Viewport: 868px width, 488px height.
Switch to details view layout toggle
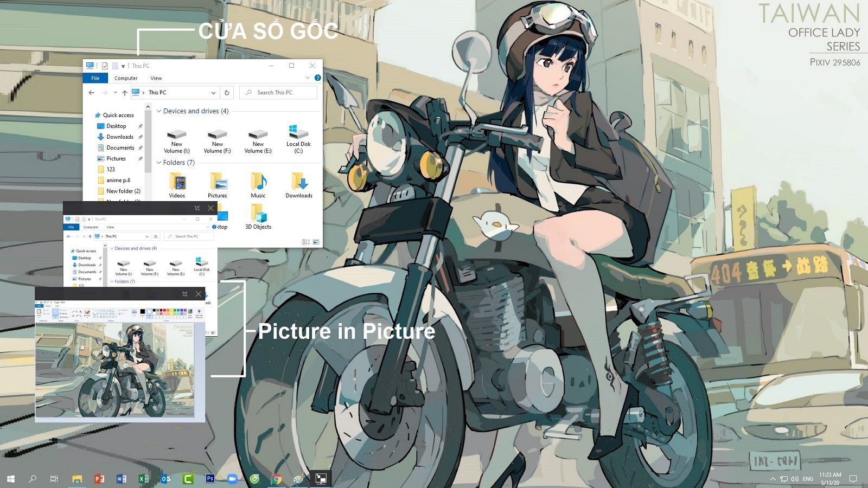[x=306, y=242]
